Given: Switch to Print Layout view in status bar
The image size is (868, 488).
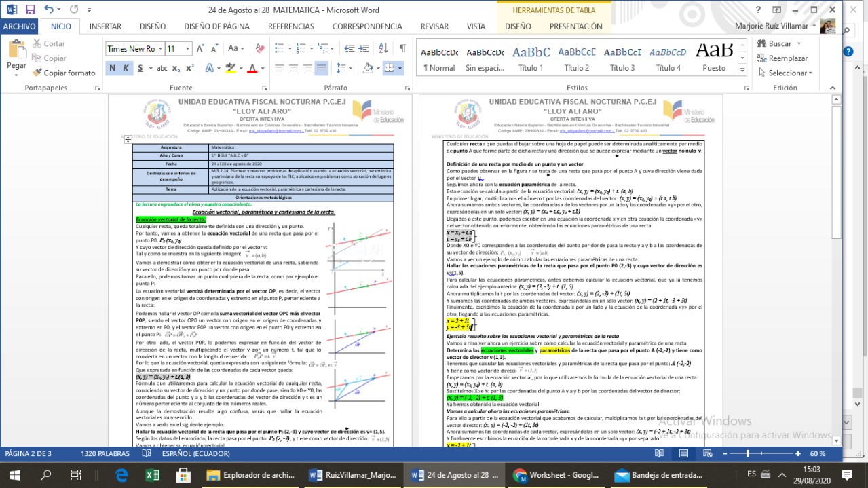Looking at the screenshot, I should tap(683, 453).
